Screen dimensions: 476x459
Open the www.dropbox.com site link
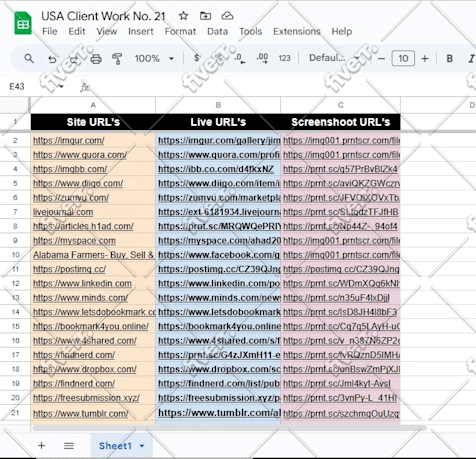[x=85, y=369]
